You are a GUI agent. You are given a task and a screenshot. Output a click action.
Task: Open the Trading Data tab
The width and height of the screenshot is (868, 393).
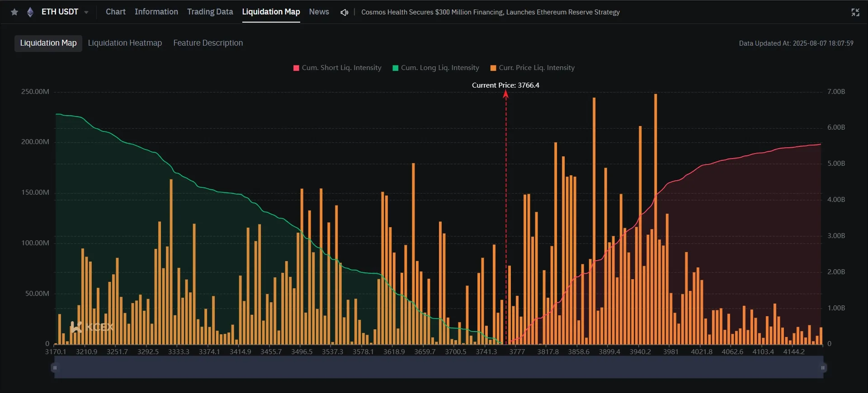click(210, 12)
